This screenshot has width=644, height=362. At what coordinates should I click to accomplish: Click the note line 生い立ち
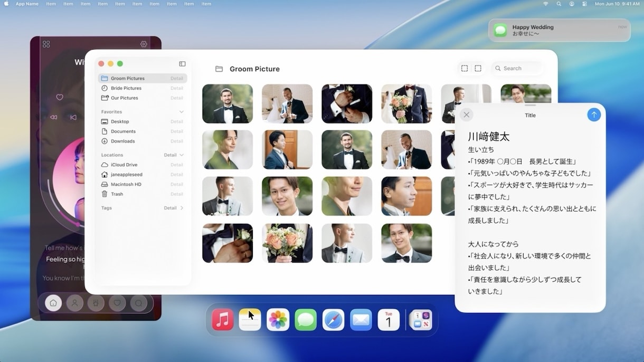click(481, 150)
